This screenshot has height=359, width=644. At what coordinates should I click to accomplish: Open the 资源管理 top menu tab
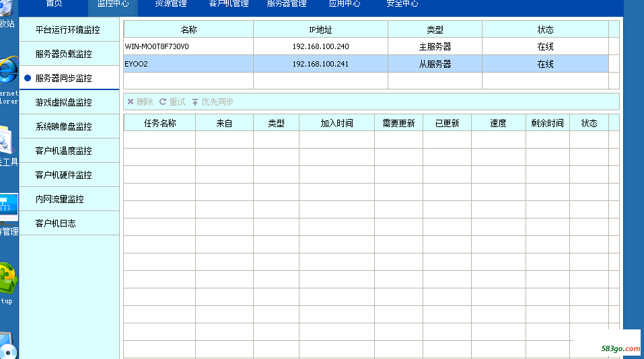pyautogui.click(x=171, y=3)
